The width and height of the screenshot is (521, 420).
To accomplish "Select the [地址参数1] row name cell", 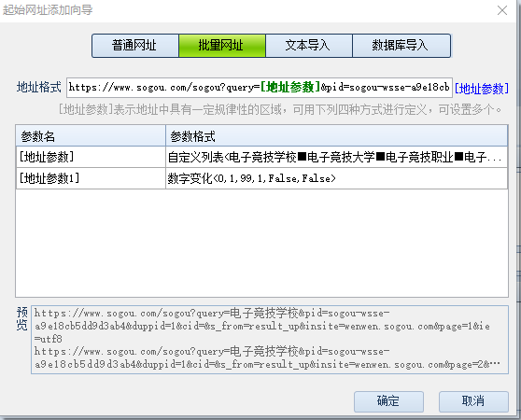I will coord(91,178).
